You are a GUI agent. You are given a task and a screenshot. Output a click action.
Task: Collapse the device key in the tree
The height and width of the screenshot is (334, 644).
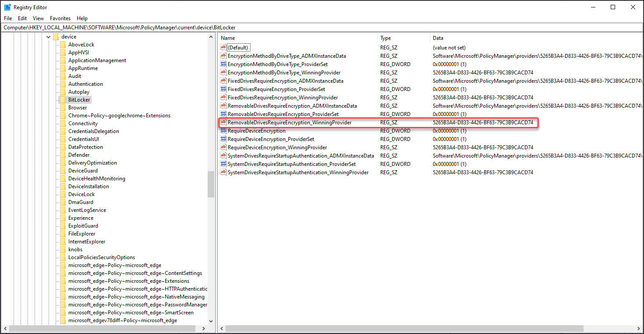pyautogui.click(x=48, y=37)
